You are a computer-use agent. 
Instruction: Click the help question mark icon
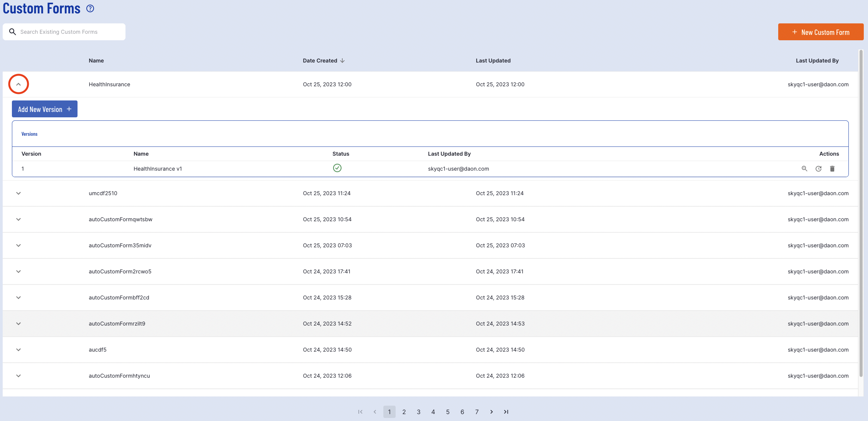pyautogui.click(x=90, y=8)
